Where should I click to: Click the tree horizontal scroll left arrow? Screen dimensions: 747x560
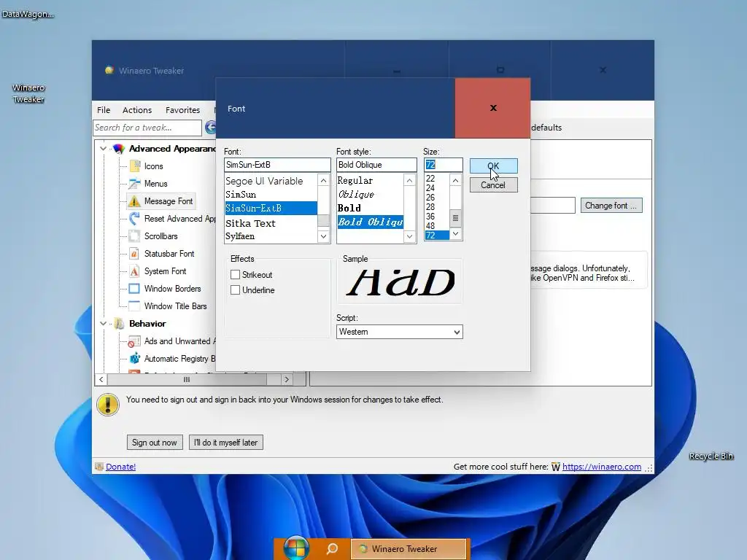(101, 379)
